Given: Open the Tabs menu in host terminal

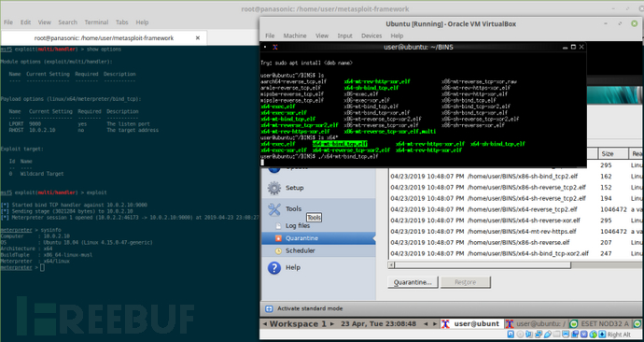Looking at the screenshot, I should (122, 22).
